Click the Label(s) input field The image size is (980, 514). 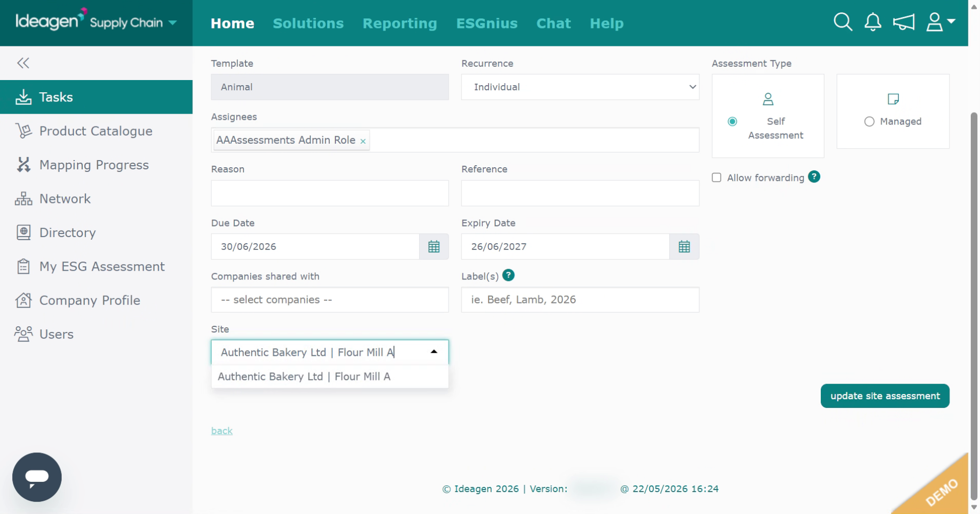(x=580, y=300)
